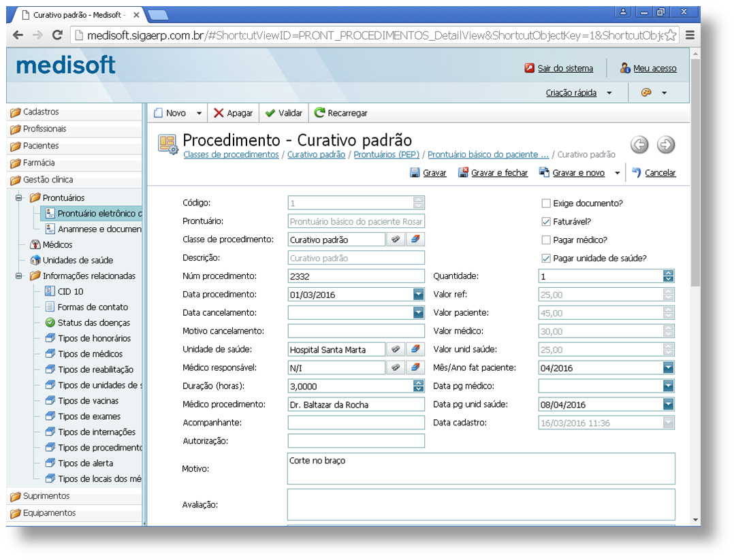The width and height of the screenshot is (734, 560).
Task: Click the Recarregar reload toolbar button
Action: click(340, 113)
